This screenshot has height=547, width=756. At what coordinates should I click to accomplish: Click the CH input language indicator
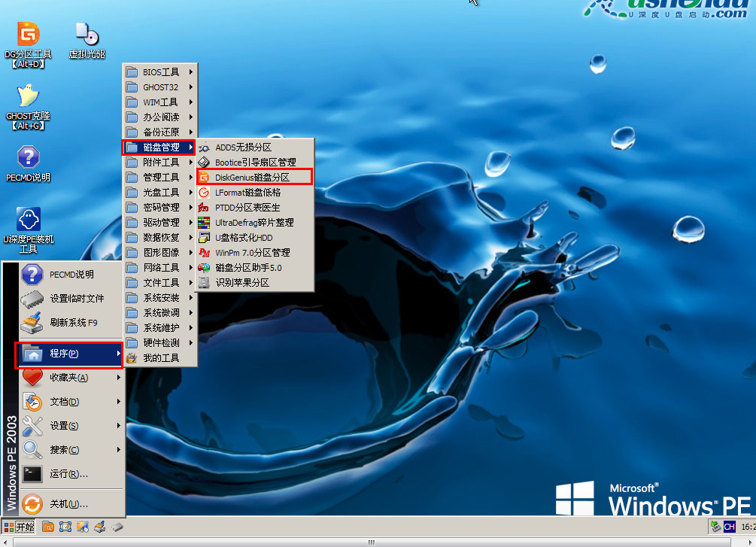point(729,527)
